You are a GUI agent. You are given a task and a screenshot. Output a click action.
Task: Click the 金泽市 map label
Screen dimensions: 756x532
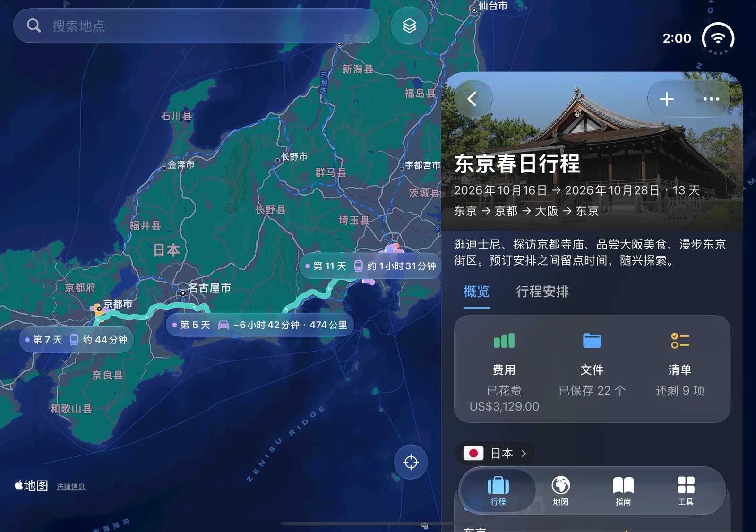[x=181, y=164]
